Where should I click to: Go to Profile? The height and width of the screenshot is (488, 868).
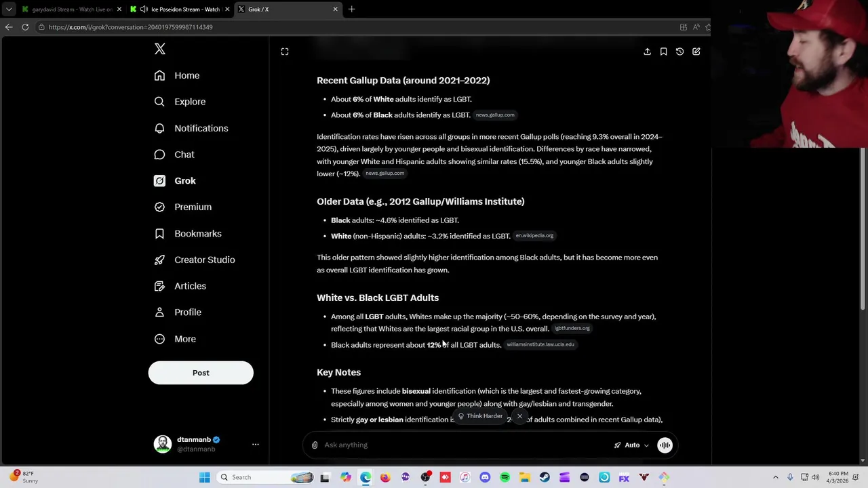(178, 312)
